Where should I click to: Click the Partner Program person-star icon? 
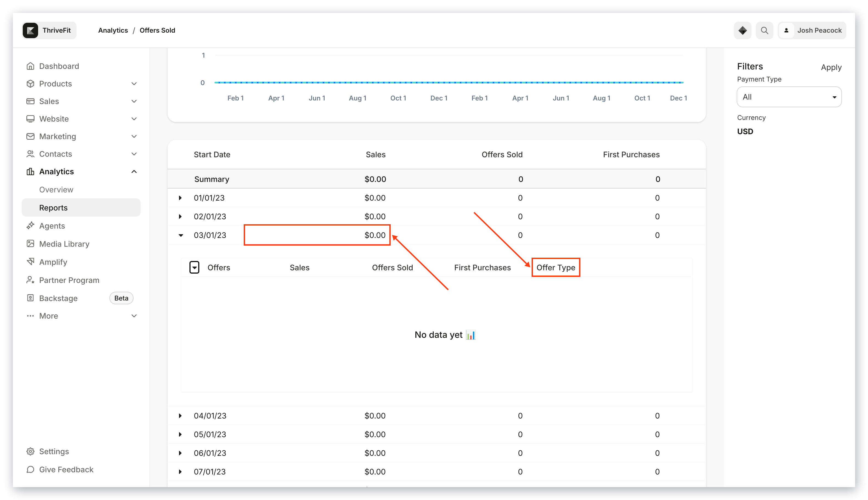(30, 280)
